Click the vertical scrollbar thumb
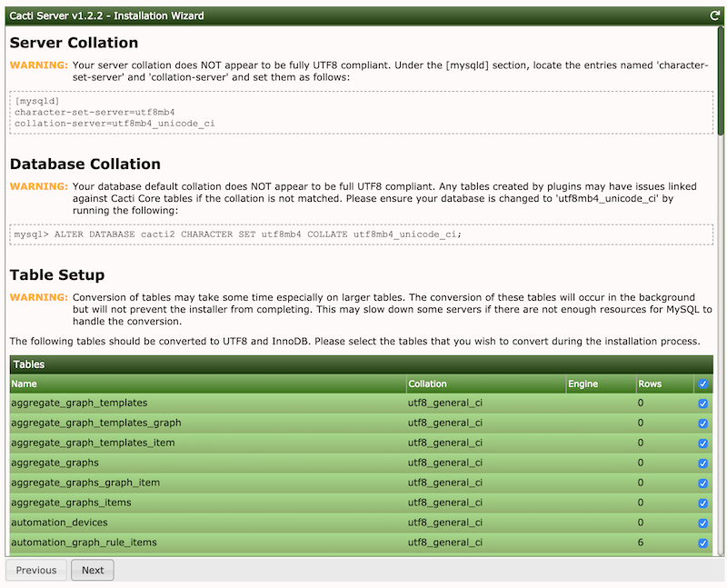727x588 pixels. (x=721, y=81)
